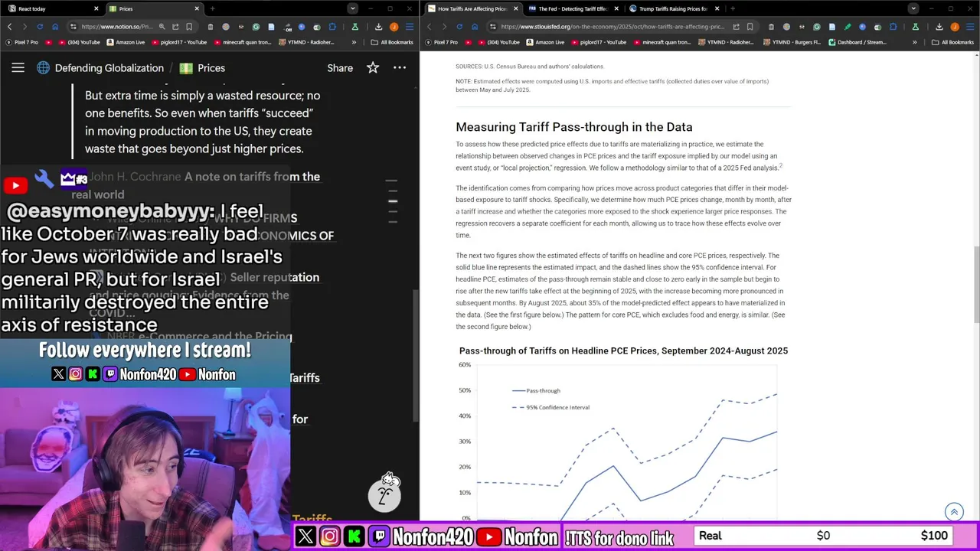980x551 pixels.
Task: Click Measuring Tariff Pass-through in the Data heading
Action: pos(574,127)
